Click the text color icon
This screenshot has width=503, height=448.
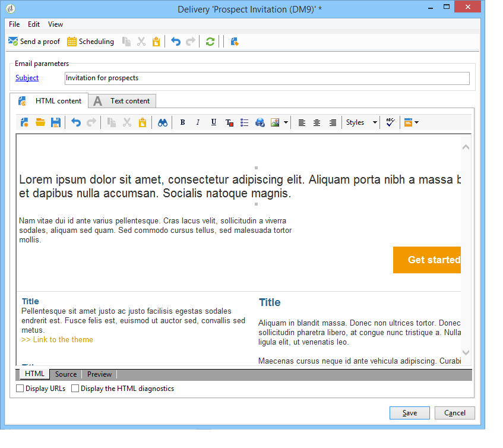click(x=229, y=122)
